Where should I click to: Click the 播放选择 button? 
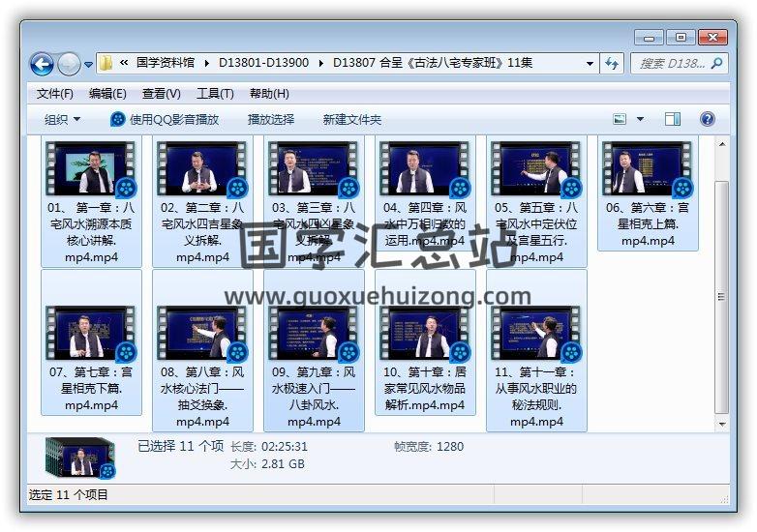(x=270, y=119)
